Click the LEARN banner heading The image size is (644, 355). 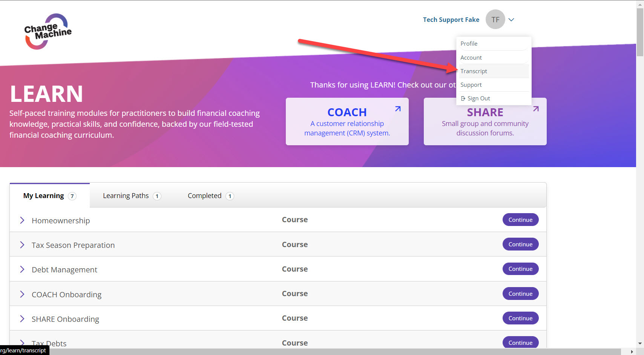[x=46, y=94]
